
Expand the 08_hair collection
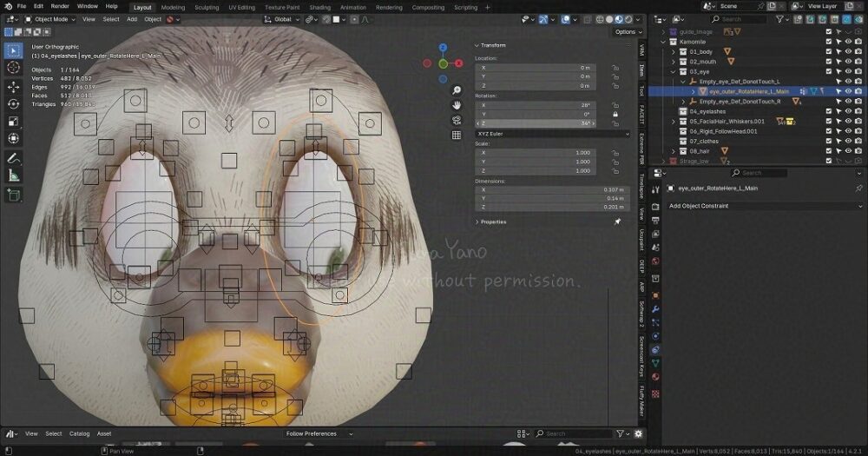tap(674, 151)
